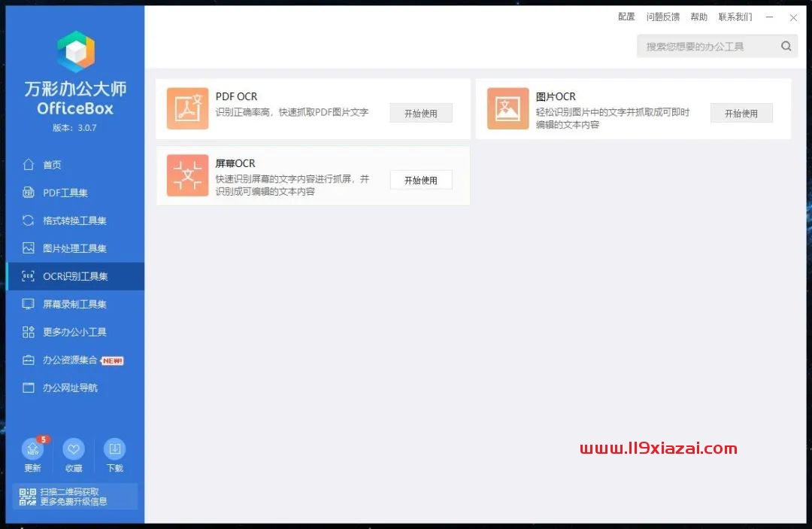Viewport: 812px width, 529px height.
Task: Click the monitor icon beside 屏幕录制工具集
Action: tap(29, 304)
